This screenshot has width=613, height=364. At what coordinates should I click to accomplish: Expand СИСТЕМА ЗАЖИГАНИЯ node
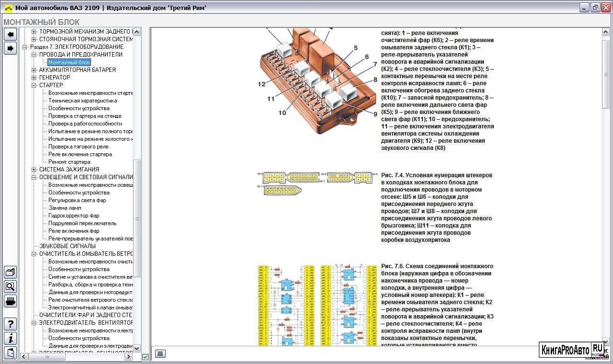point(34,170)
